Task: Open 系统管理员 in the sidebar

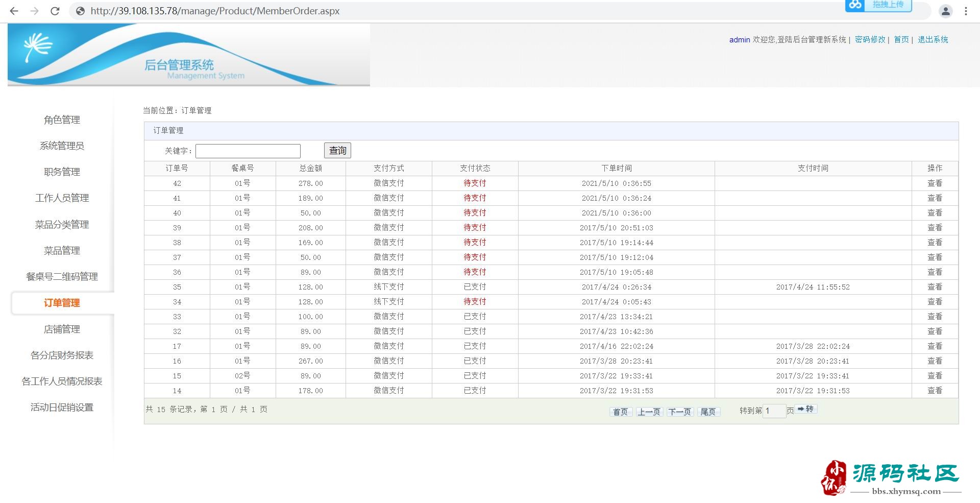Action: click(62, 146)
